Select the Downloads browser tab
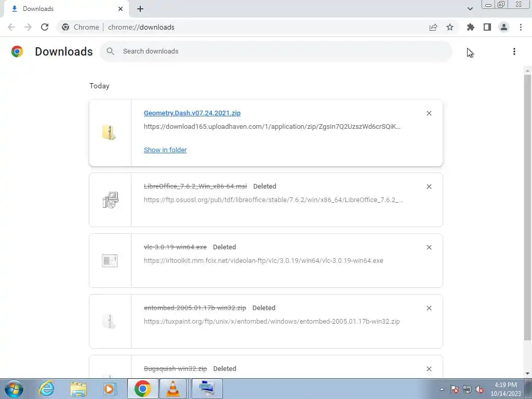The height and width of the screenshot is (399, 532). point(66,9)
